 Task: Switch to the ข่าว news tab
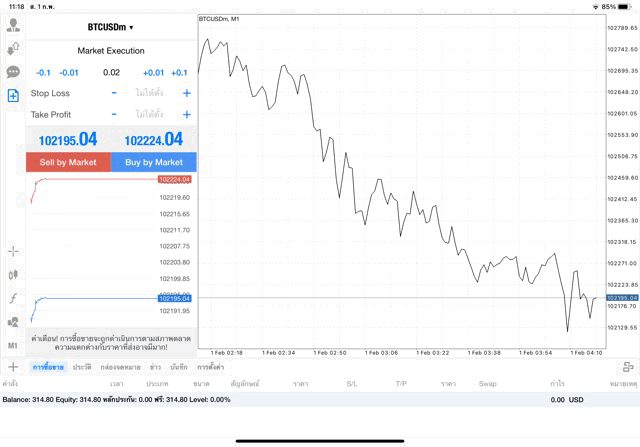[x=155, y=368]
